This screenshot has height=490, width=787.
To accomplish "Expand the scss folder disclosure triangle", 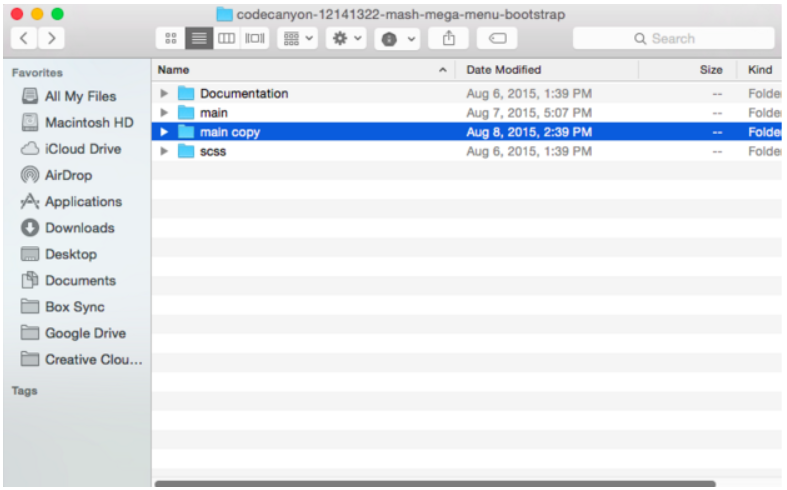I will pyautogui.click(x=164, y=151).
